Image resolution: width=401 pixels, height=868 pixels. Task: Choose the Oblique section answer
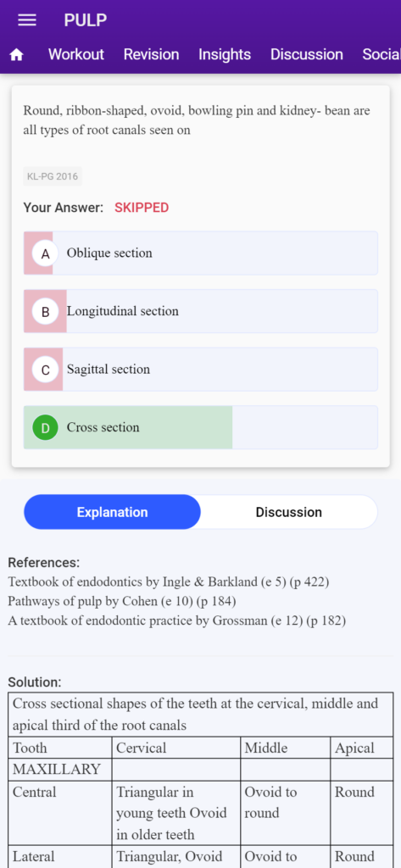coord(200,253)
